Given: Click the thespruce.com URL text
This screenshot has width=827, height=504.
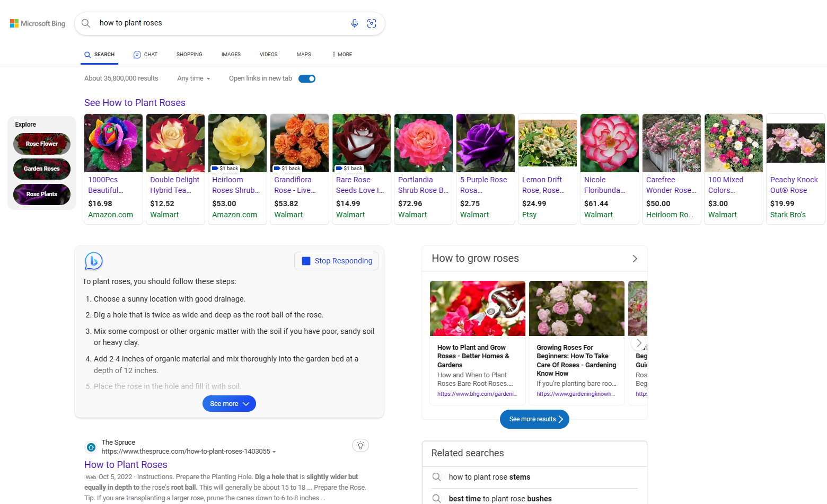Looking at the screenshot, I should (x=186, y=452).
